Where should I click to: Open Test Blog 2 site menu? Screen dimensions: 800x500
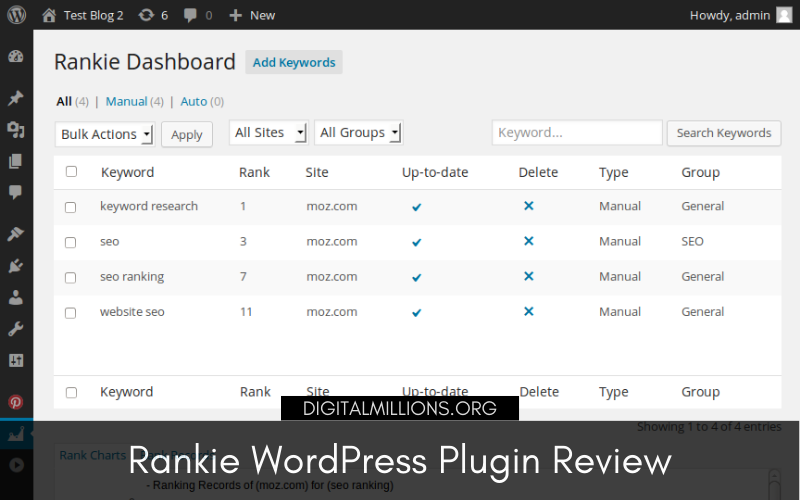point(93,15)
